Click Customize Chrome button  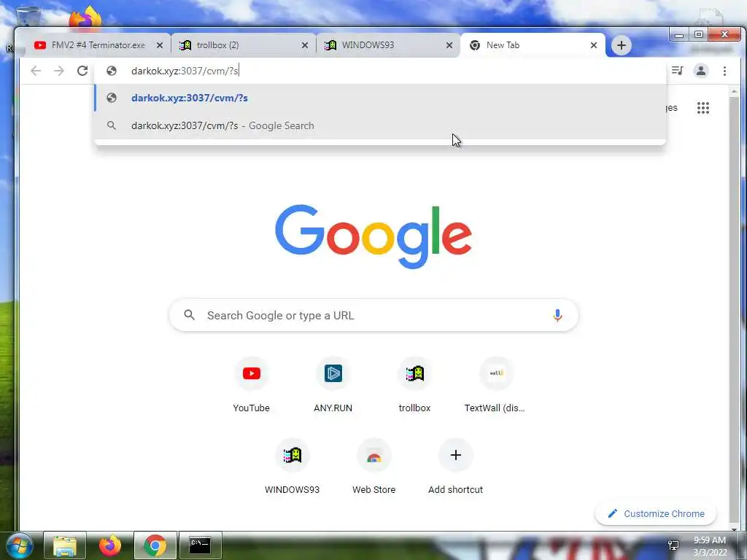(x=656, y=514)
